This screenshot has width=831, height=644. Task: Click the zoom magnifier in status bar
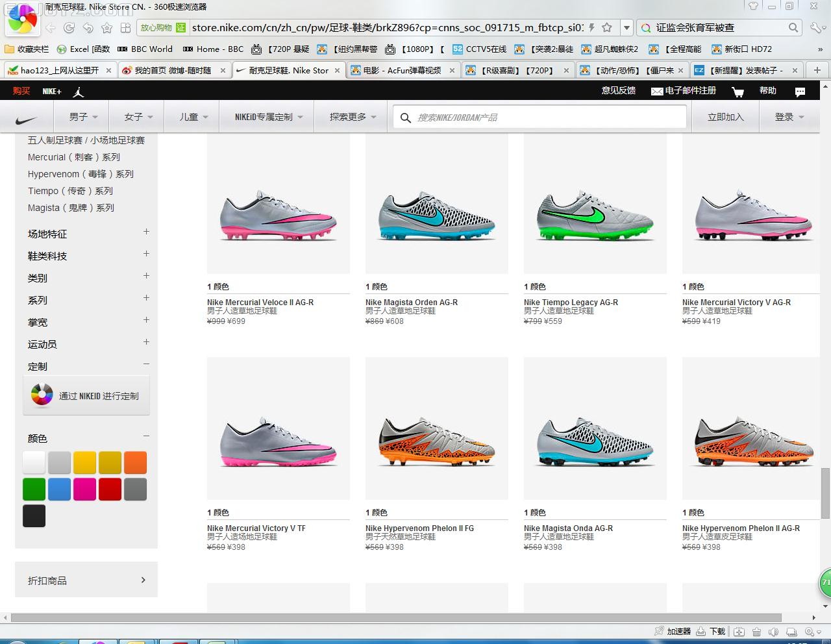(x=810, y=632)
